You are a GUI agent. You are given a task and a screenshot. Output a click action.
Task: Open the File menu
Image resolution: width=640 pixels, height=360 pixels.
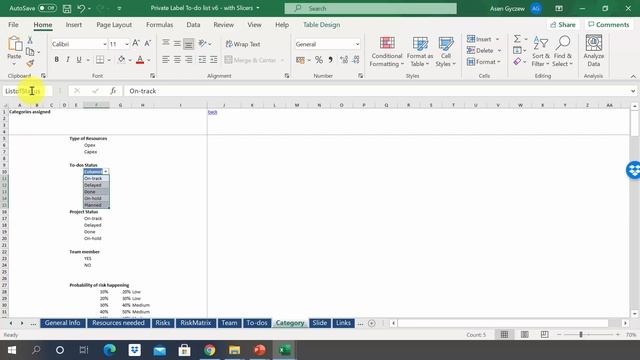coord(13,24)
